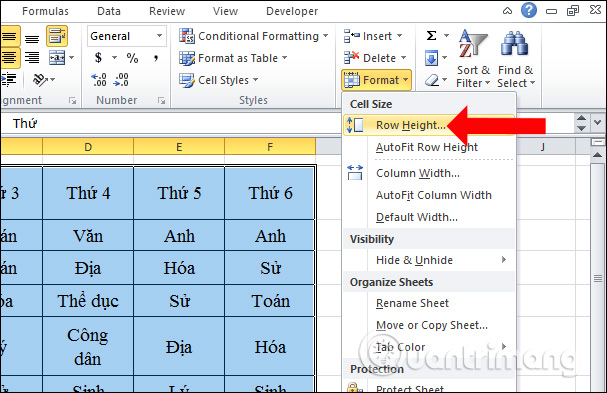
Task: Toggle the highlighted Middle Align button
Action: tap(9, 36)
